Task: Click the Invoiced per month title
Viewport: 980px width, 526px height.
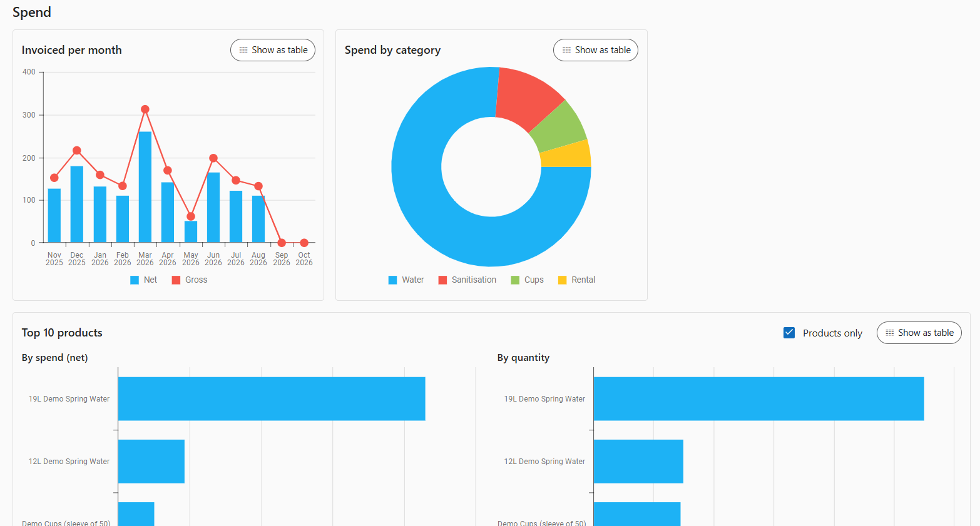Action: 72,50
